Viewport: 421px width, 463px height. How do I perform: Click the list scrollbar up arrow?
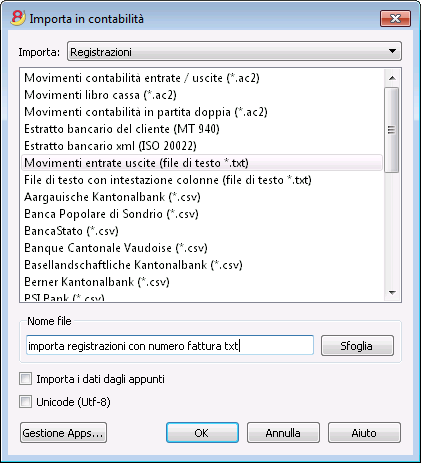coord(392,78)
